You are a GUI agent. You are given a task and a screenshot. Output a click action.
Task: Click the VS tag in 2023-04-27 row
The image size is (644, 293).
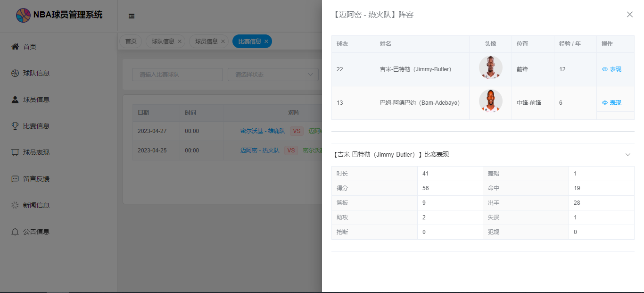click(297, 131)
